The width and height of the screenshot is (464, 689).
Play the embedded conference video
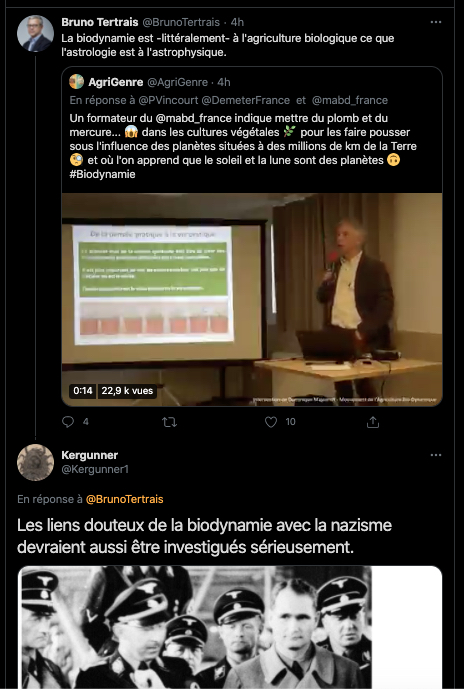coord(252,299)
